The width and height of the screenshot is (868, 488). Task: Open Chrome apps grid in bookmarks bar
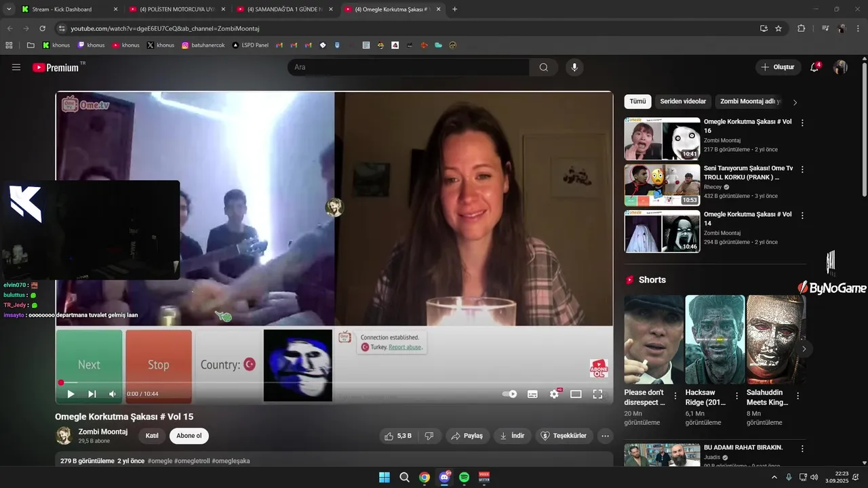click(x=9, y=45)
